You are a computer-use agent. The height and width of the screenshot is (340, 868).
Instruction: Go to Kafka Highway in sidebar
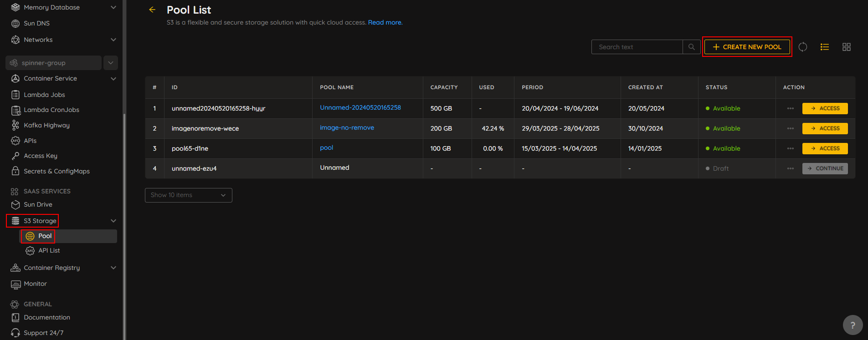(x=46, y=125)
